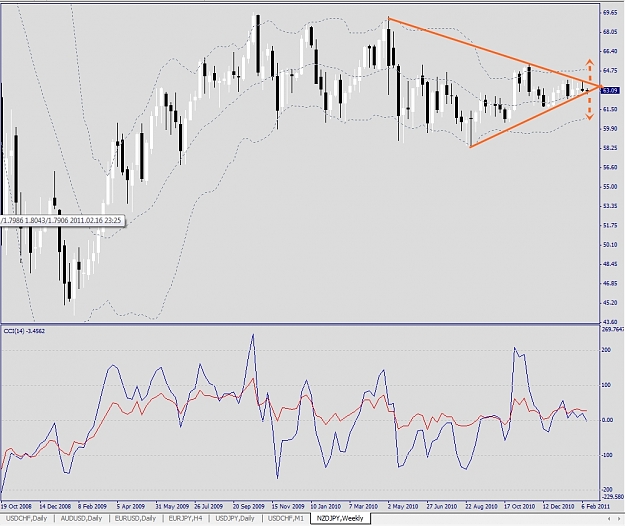625x526 pixels.
Task: Switch to the USDCHF,Daily chart tab
Action: click(x=26, y=518)
